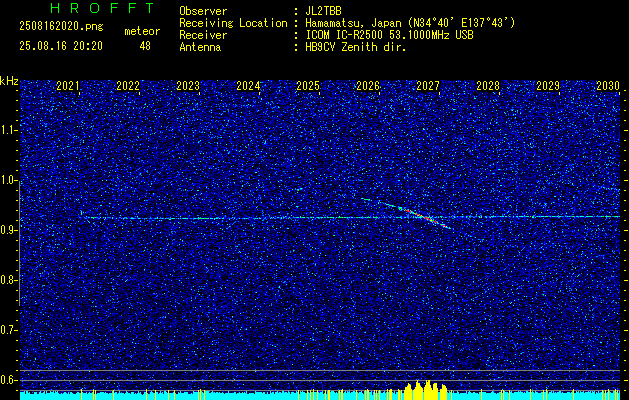Click the HB9CV Zenith dir. antenna text
This screenshot has width=629, height=400.
pos(356,47)
